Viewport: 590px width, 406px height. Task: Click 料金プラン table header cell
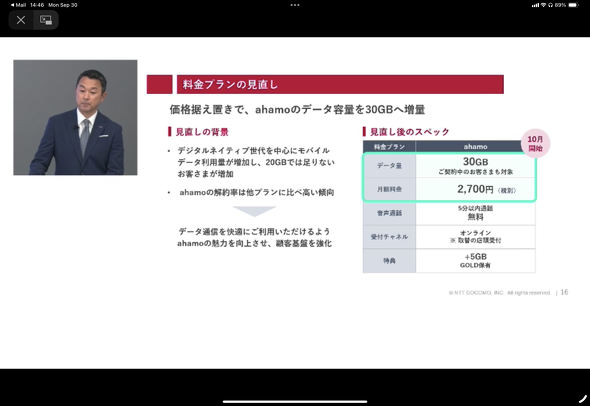pyautogui.click(x=389, y=146)
